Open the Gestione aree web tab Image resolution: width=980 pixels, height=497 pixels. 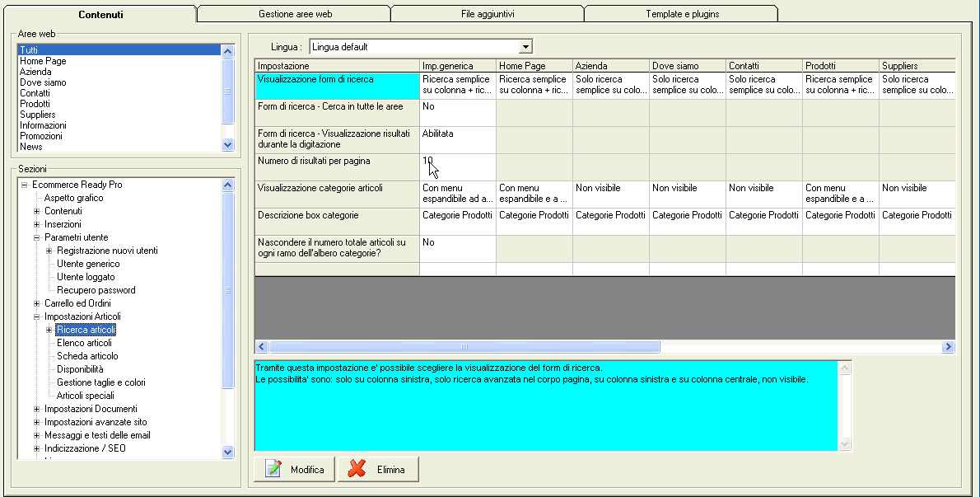(x=295, y=14)
